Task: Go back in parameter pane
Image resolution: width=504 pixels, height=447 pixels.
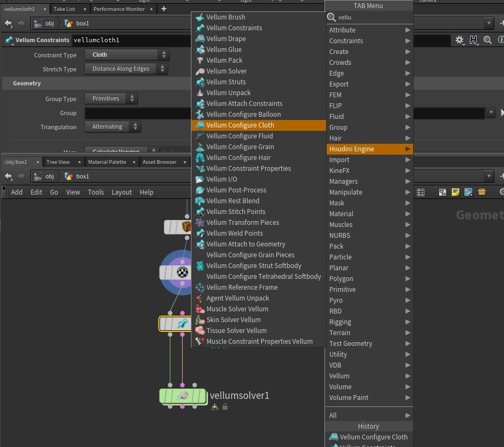Action: [8, 23]
